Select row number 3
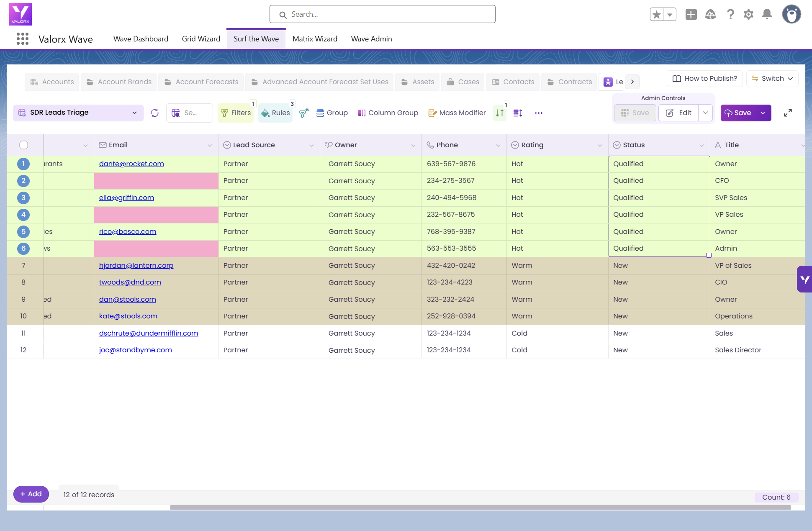The height and width of the screenshot is (531, 812). tap(23, 198)
